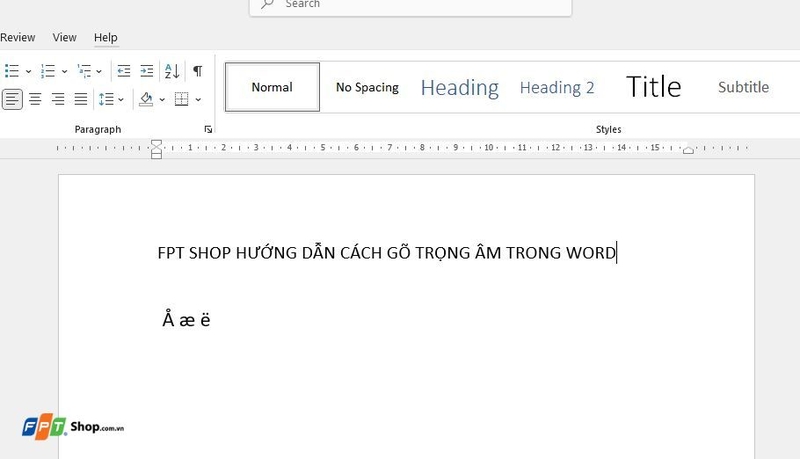Click the horizontal ruler at mark 8
The height and width of the screenshot is (459, 800).
(422, 148)
